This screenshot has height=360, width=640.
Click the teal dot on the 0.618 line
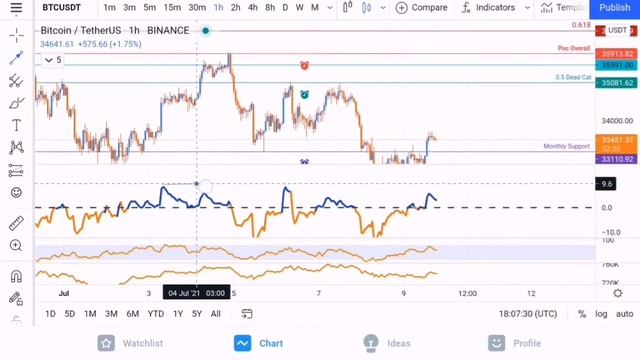tap(206, 31)
